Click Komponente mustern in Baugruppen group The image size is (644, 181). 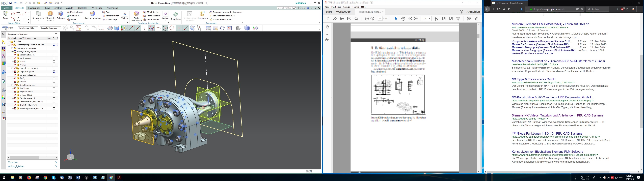pos(222,19)
